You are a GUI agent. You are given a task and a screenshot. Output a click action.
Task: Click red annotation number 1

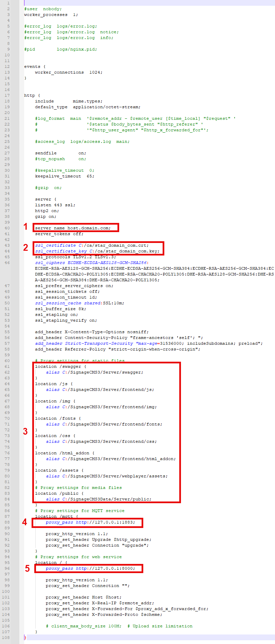point(25,227)
